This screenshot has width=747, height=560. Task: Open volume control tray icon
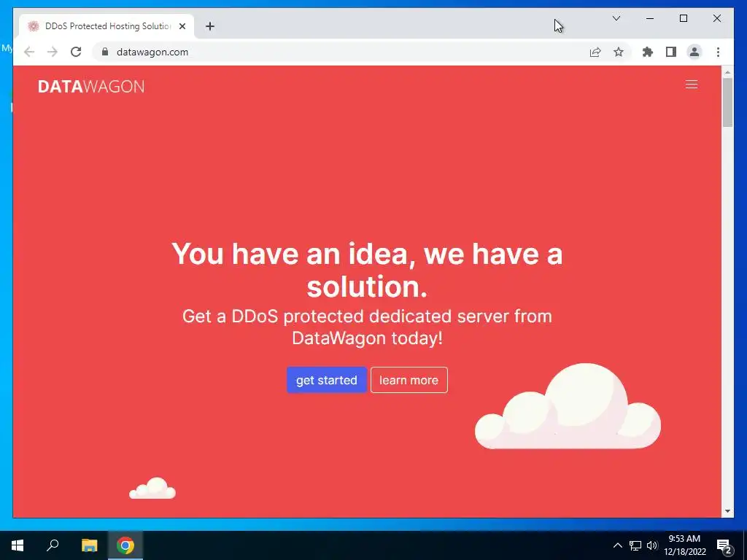[652, 545]
